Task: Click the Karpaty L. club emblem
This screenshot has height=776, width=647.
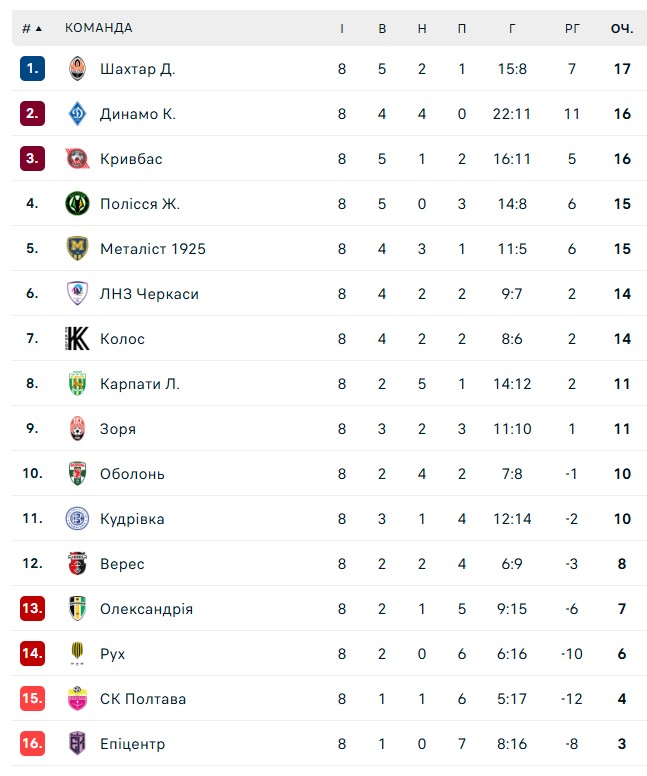Action: (77, 384)
